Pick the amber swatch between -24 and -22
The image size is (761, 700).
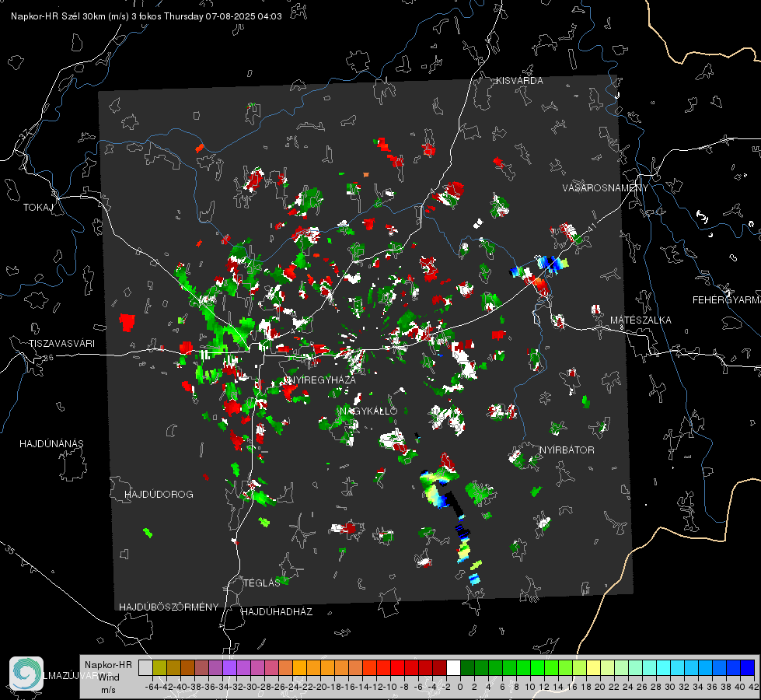pos(299,667)
